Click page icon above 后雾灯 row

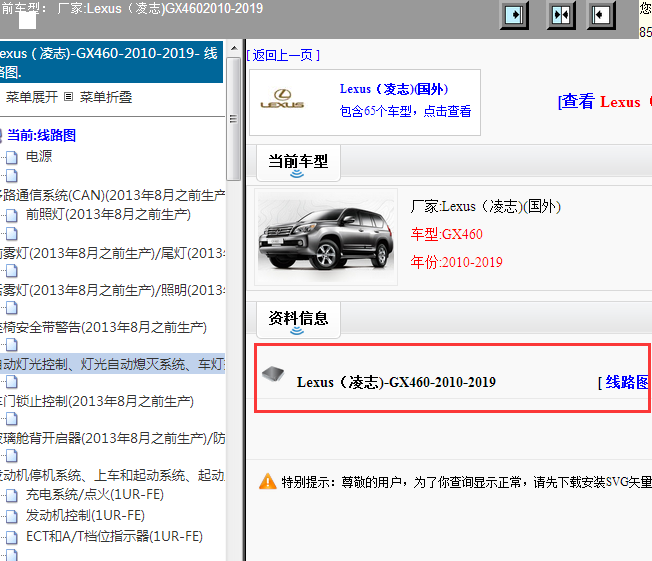click(x=12, y=271)
